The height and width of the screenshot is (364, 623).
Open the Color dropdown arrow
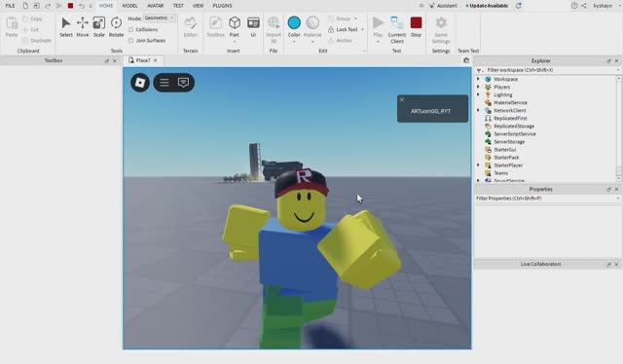(294, 41)
